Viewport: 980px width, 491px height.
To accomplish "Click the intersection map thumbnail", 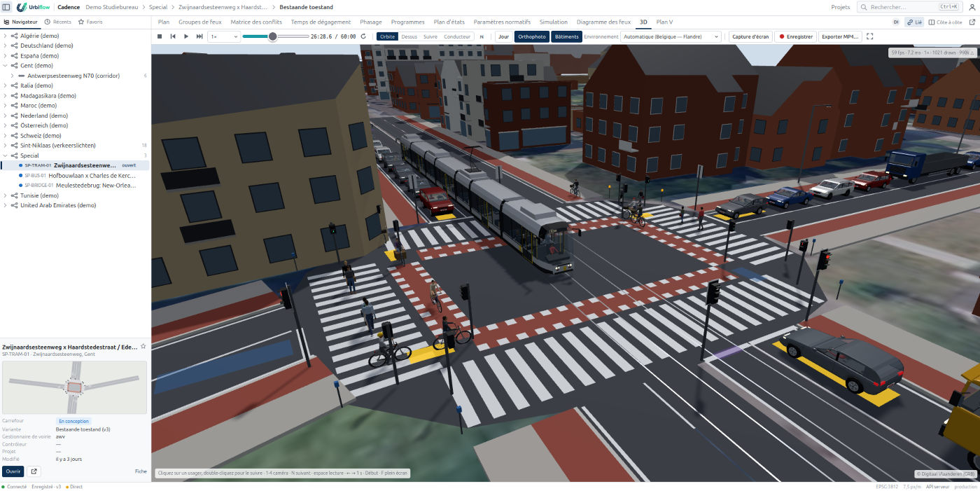I will click(74, 387).
